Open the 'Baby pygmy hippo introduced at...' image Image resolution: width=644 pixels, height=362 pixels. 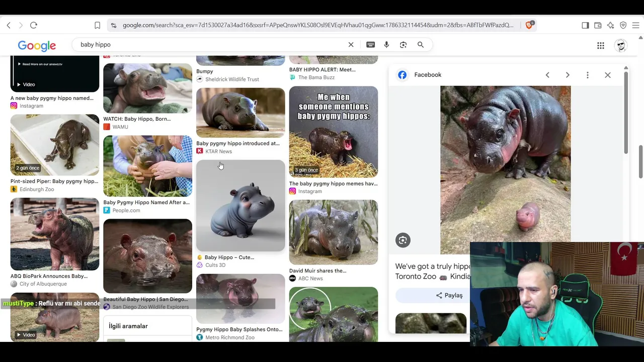(240, 113)
